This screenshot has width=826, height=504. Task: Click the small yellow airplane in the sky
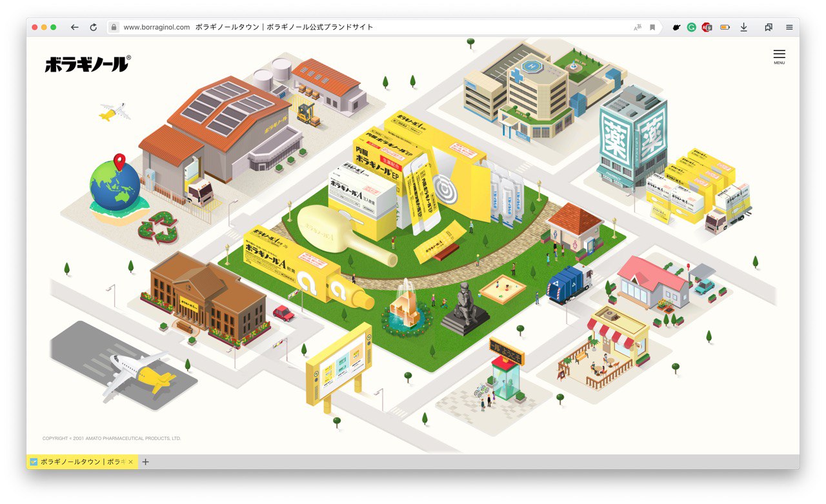[115, 112]
